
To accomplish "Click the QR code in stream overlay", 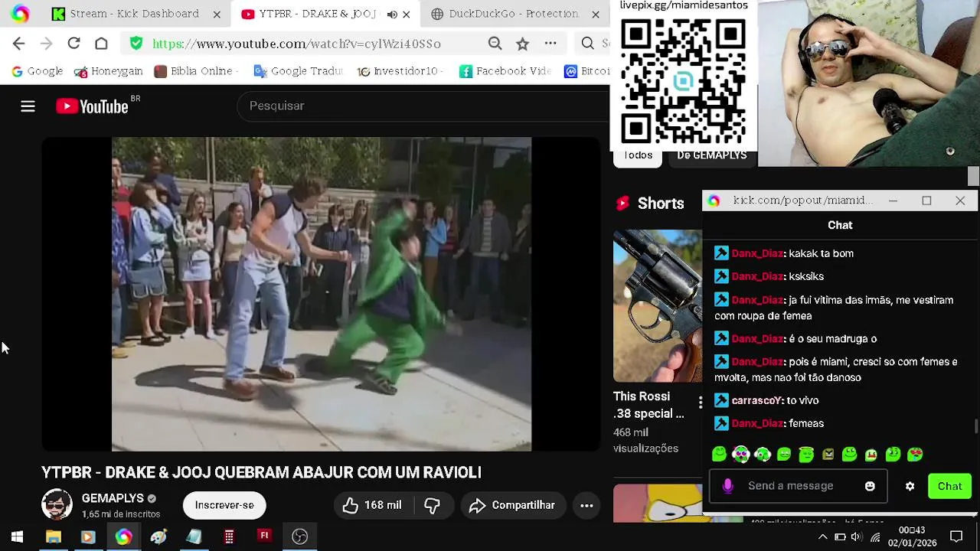I will point(684,80).
